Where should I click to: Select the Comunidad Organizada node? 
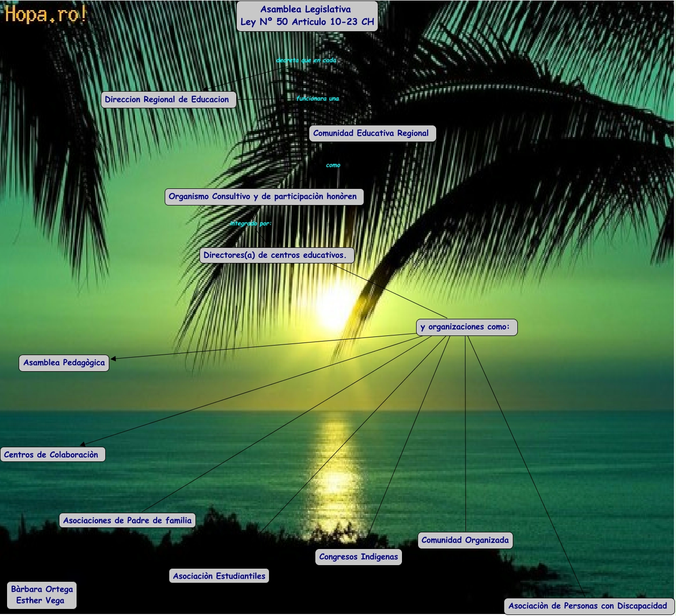tap(465, 540)
